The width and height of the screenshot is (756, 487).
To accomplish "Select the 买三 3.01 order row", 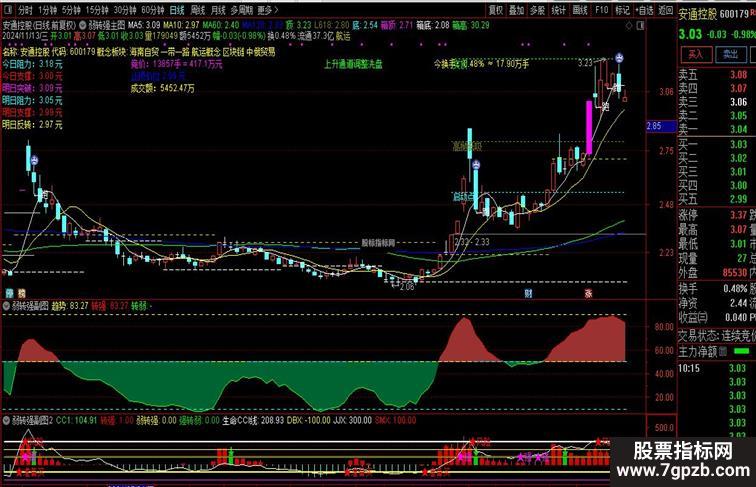I will tap(717, 172).
